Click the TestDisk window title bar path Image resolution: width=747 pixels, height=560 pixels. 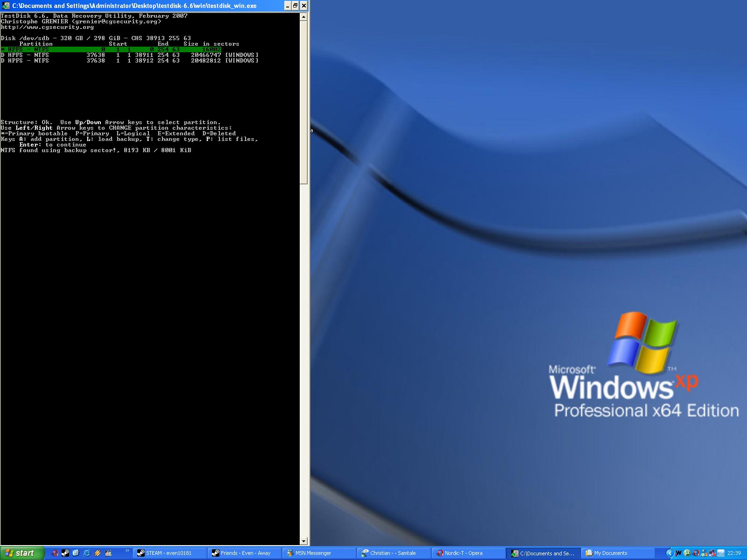click(134, 6)
